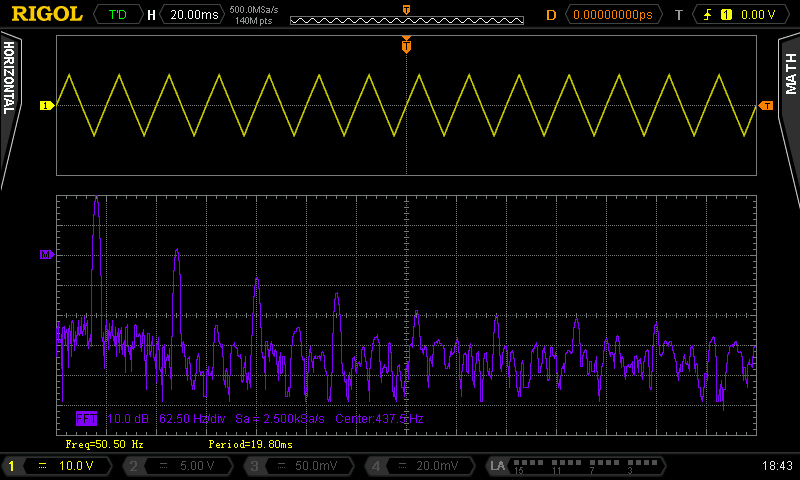The width and height of the screenshot is (800, 480).
Task: Click the RIGOL logo
Action: [47, 14]
